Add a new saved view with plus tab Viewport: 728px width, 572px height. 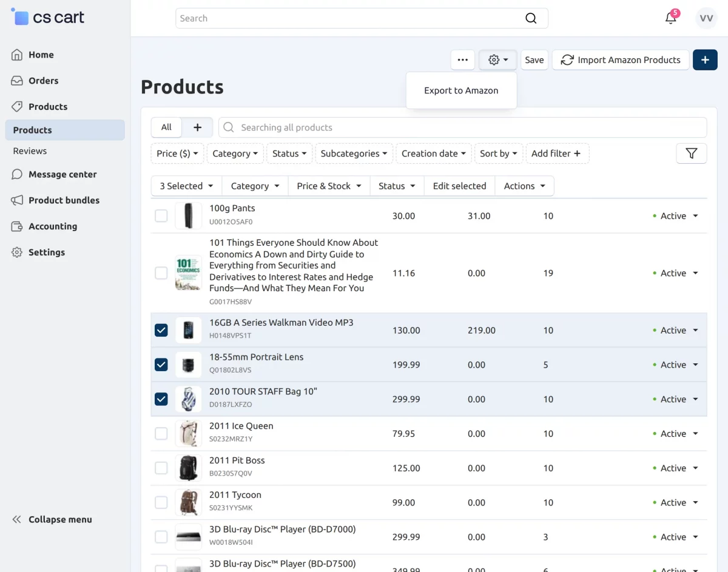pos(197,127)
